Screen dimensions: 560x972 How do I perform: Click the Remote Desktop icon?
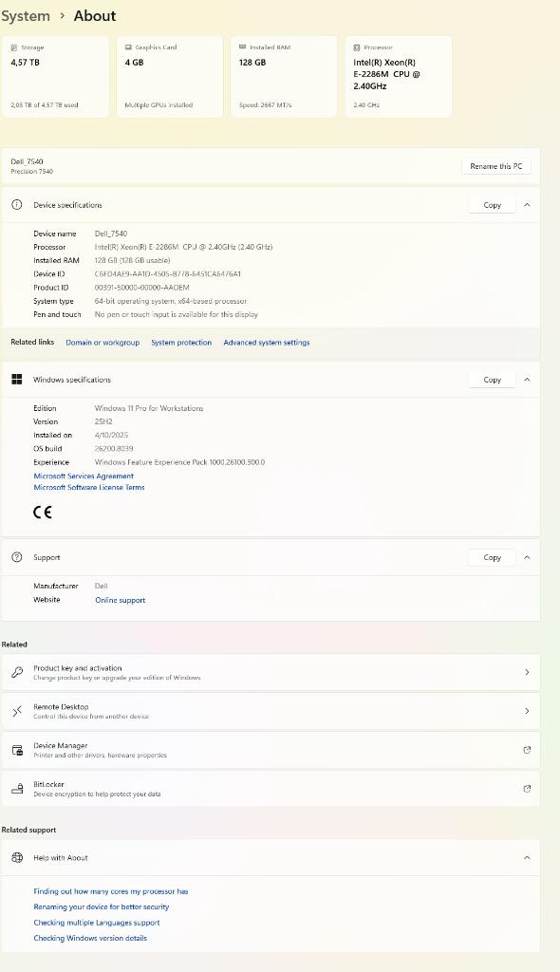click(x=17, y=711)
